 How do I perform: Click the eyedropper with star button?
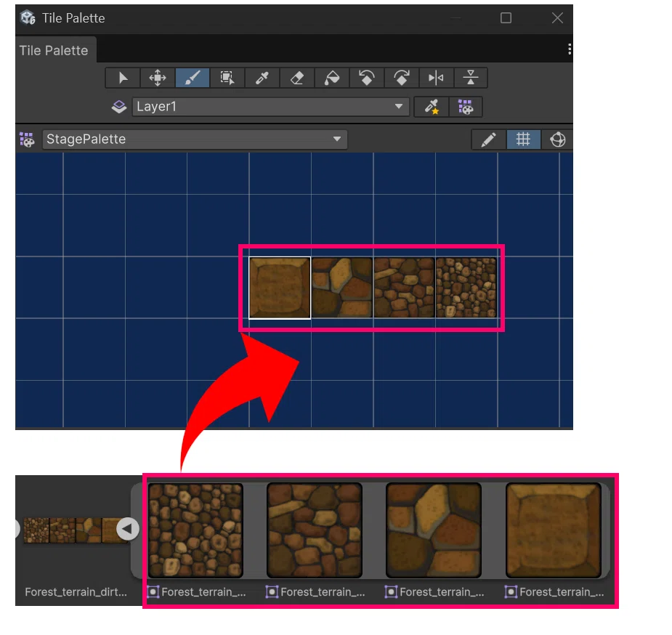click(432, 107)
